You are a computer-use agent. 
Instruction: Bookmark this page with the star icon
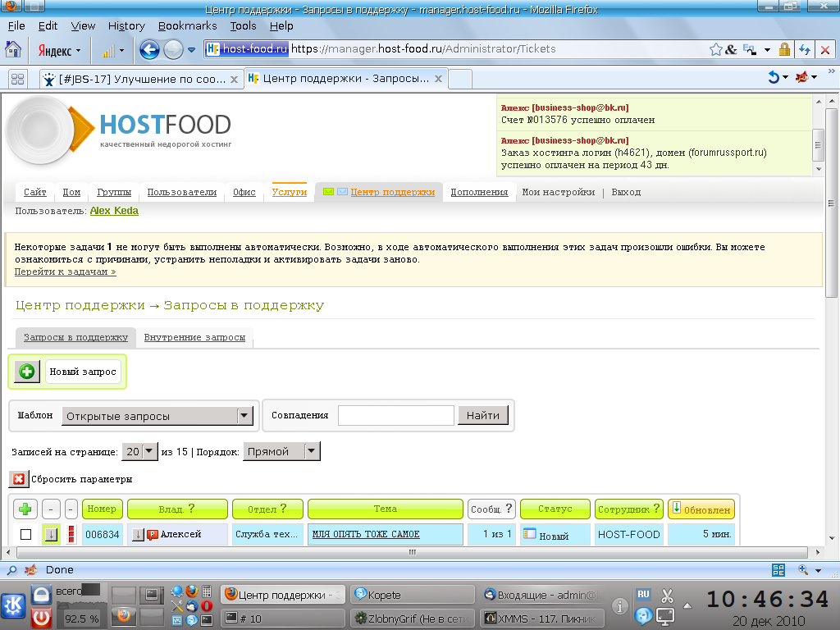pos(715,50)
